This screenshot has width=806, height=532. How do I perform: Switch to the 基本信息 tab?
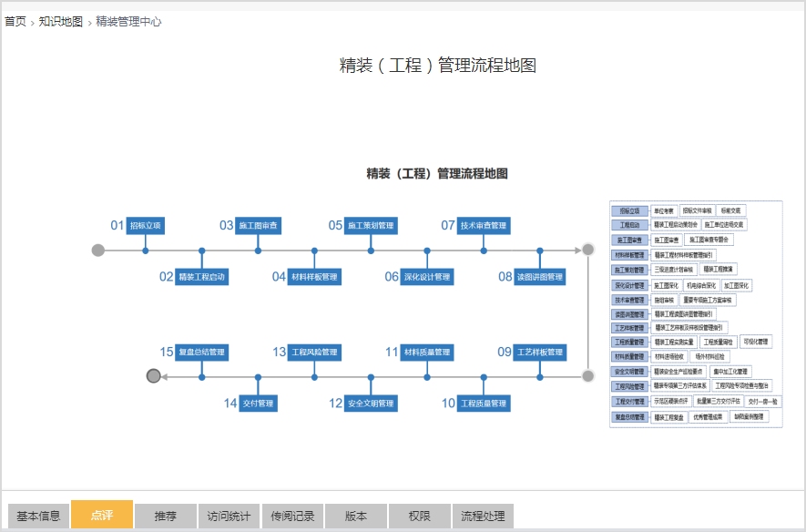(x=38, y=516)
